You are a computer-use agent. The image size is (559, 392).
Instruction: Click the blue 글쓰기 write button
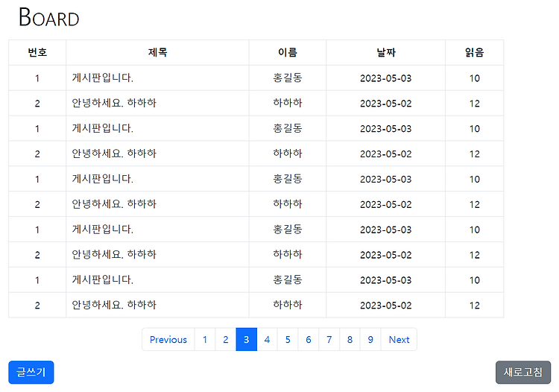(31, 372)
